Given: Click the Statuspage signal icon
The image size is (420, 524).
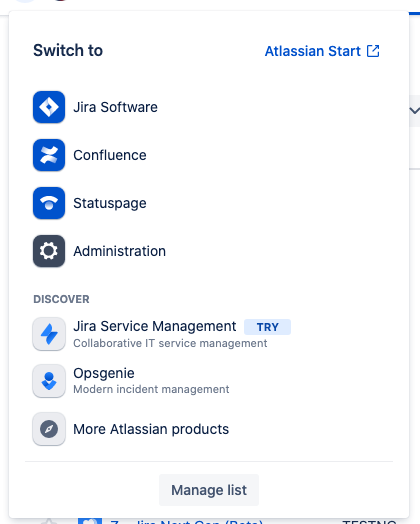Looking at the screenshot, I should (49, 203).
